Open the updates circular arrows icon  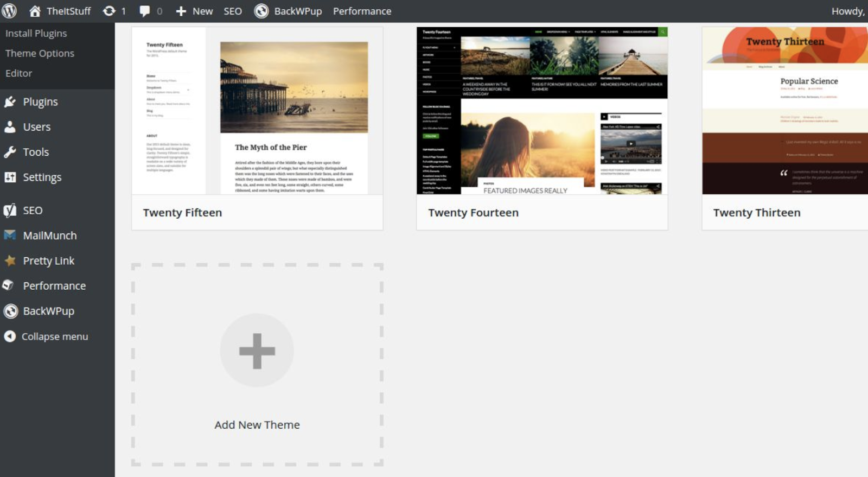tap(109, 11)
